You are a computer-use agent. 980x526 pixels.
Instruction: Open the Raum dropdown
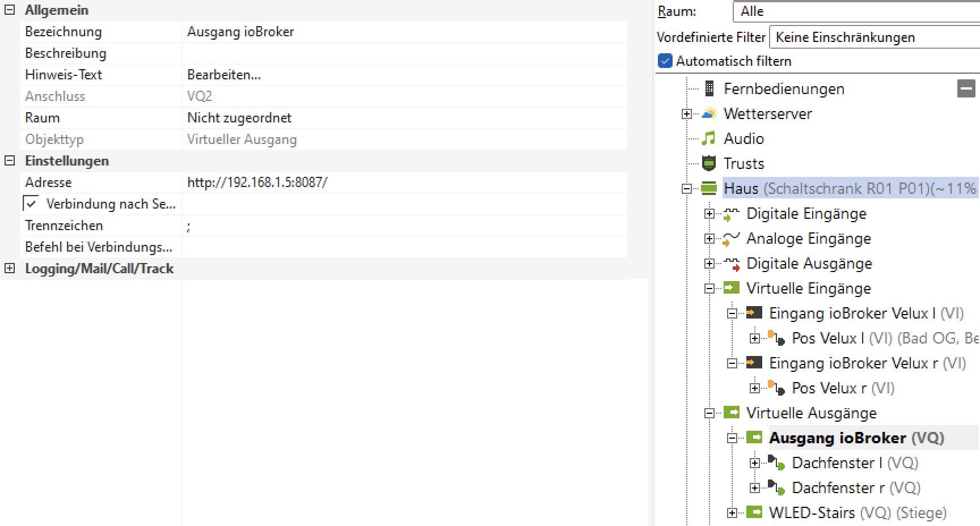[x=856, y=11]
